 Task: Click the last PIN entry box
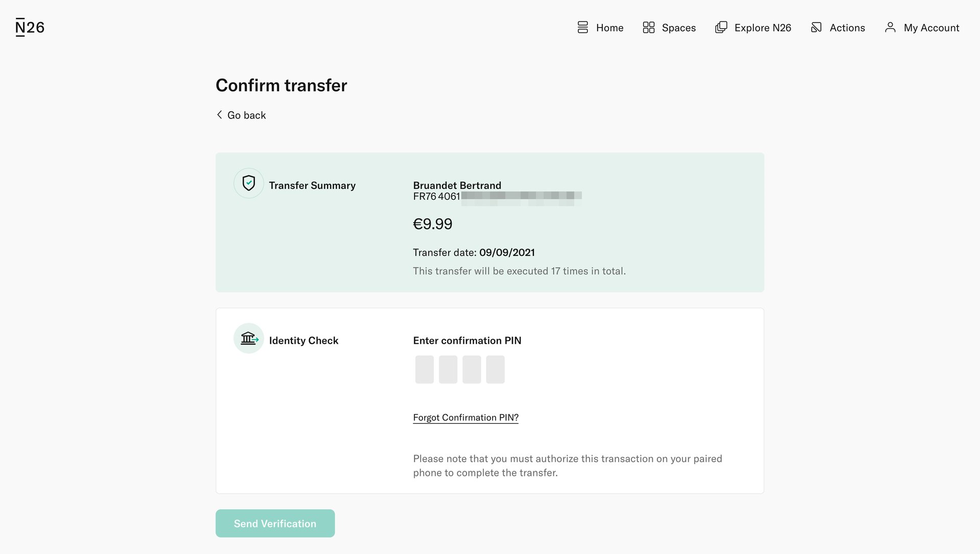coord(495,369)
